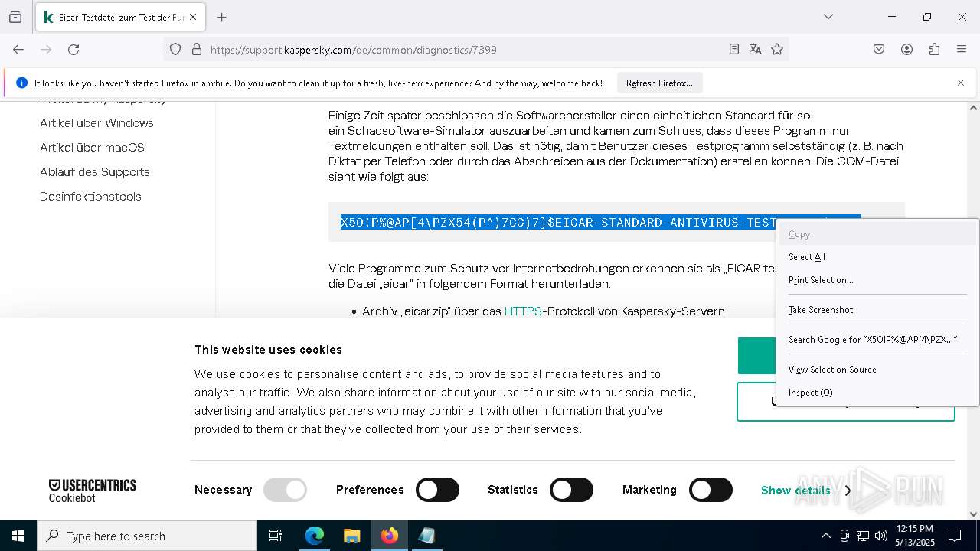Open the Firefox View tabs icon
980x551 pixels.
pyautogui.click(x=15, y=17)
